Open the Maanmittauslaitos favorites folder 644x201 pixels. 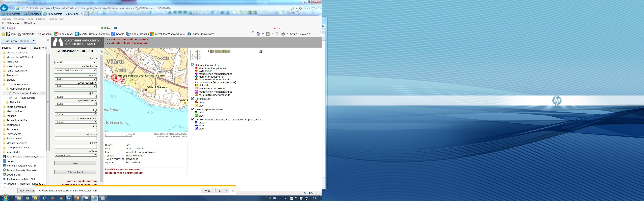pyautogui.click(x=17, y=143)
